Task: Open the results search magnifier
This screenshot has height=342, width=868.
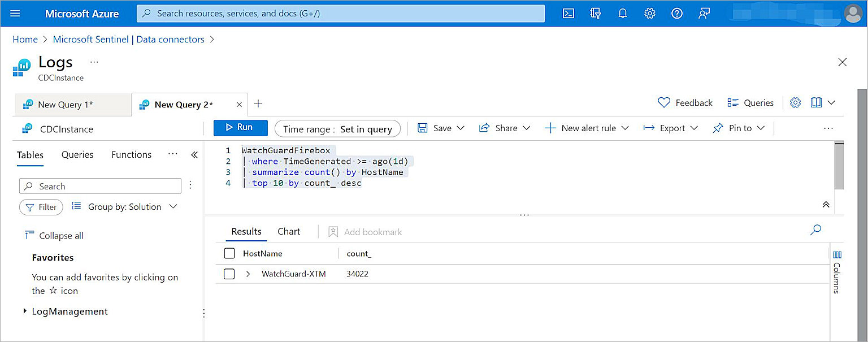Action: (815, 230)
